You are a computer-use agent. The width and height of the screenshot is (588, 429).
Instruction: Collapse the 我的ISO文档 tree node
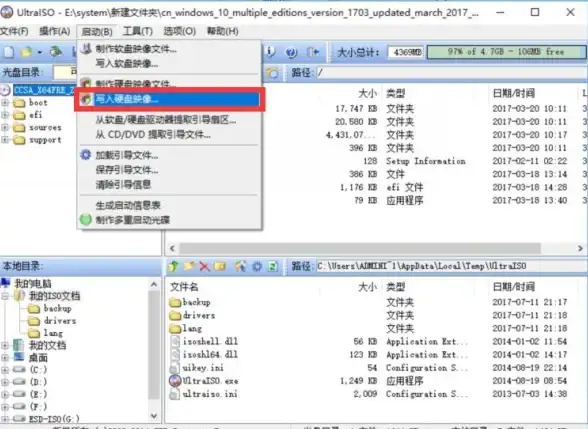tap(5, 296)
